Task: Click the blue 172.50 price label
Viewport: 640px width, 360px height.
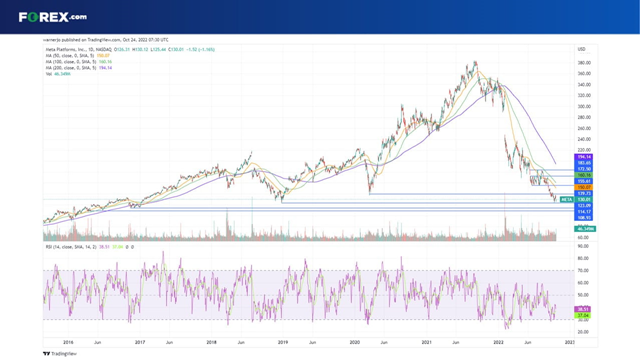Action: coord(583,169)
